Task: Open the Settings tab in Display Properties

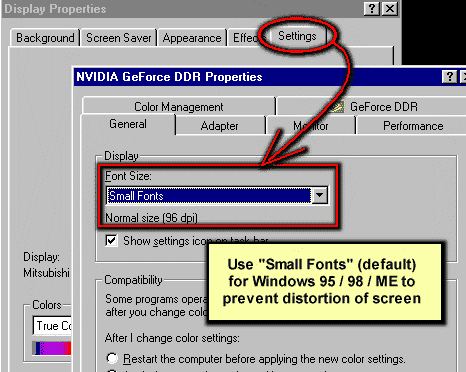Action: [297, 36]
